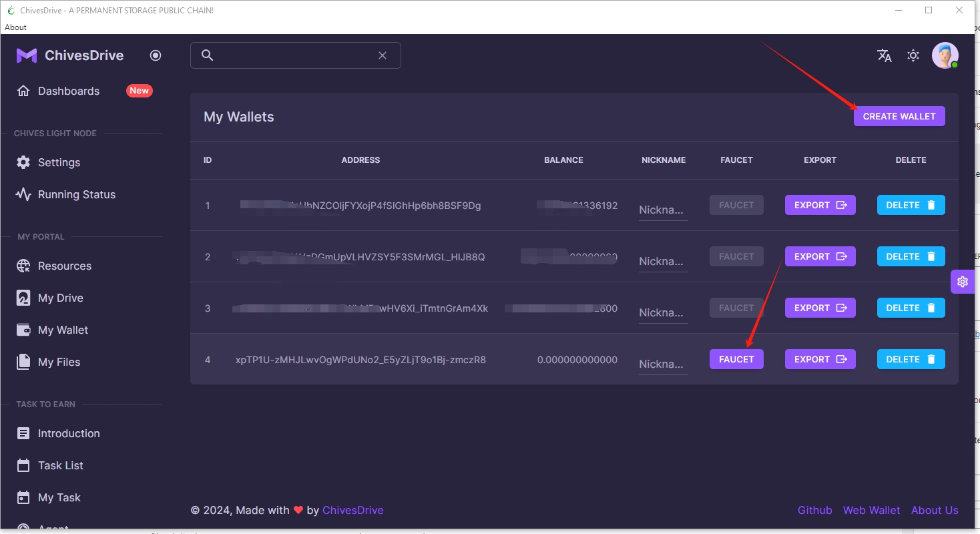This screenshot has width=980, height=534.
Task: Export wallet 4
Action: (820, 359)
